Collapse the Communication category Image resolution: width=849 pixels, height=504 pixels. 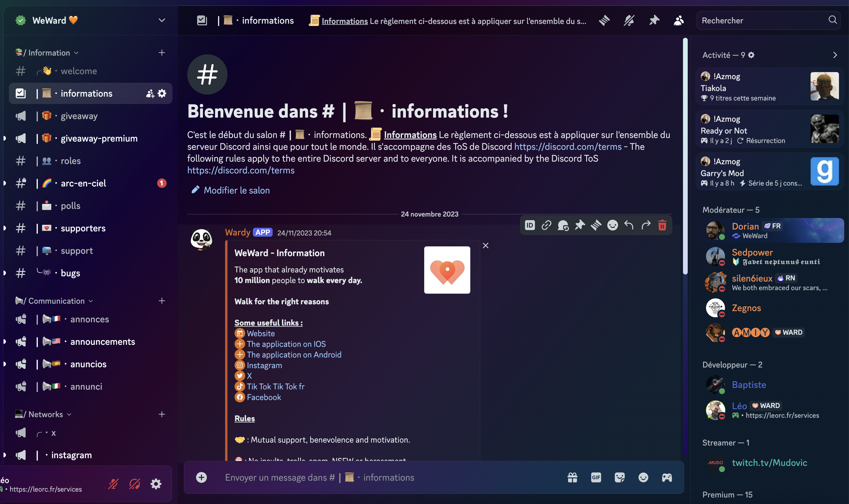click(54, 301)
